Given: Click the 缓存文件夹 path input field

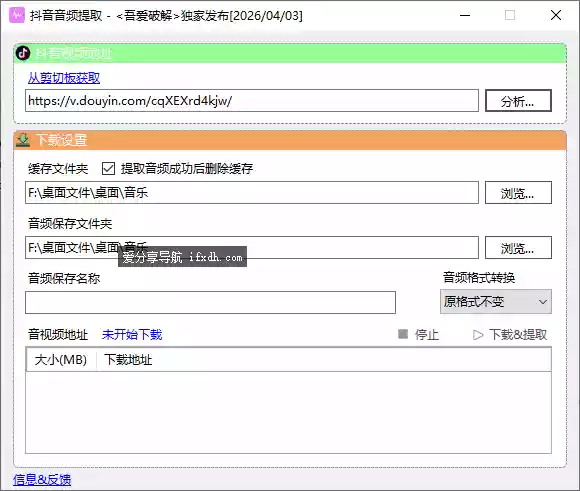Looking at the screenshot, I should tap(252, 192).
